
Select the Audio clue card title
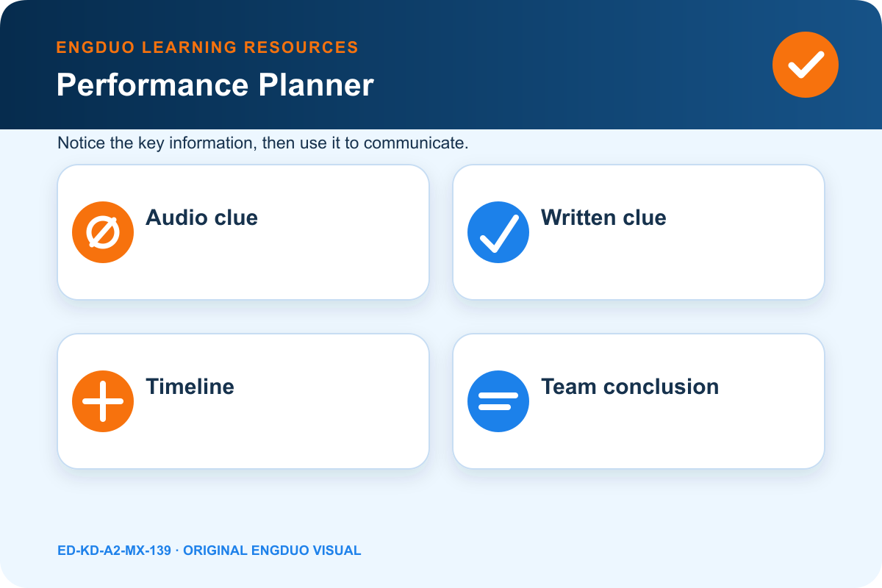(201, 218)
